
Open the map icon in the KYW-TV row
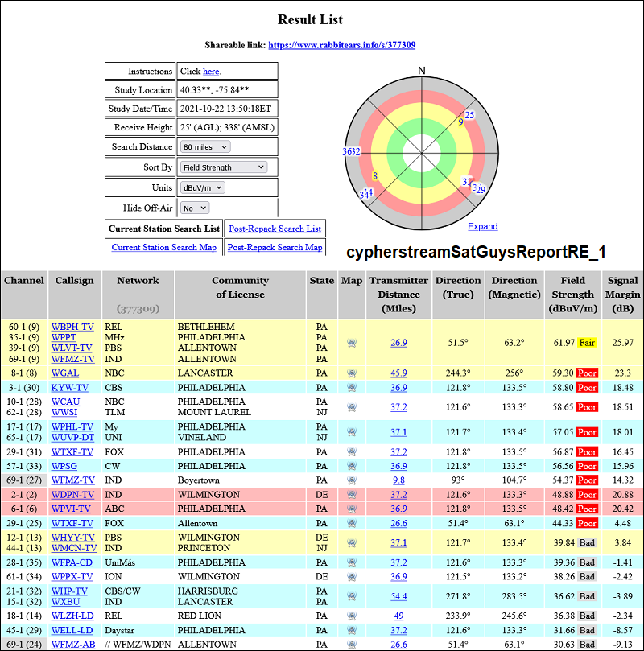[x=352, y=388]
